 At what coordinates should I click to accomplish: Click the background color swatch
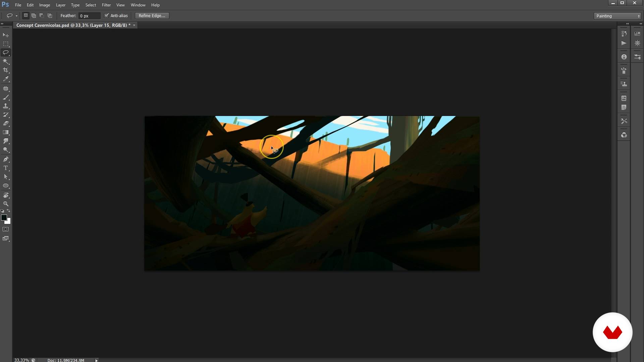click(9, 222)
